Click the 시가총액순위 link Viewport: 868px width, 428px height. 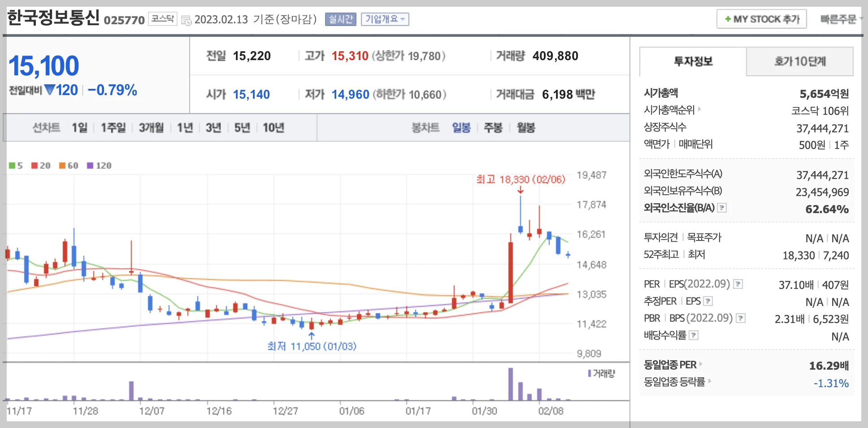pos(669,110)
